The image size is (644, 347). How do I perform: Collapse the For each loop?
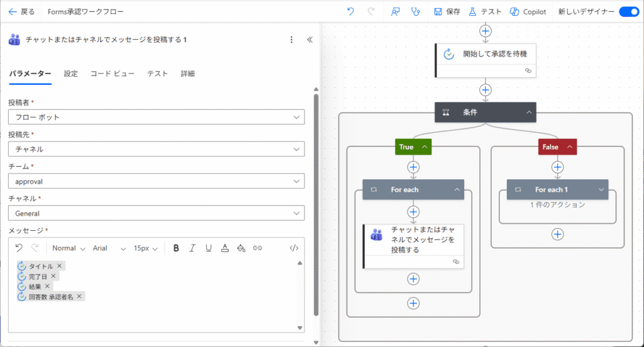tap(457, 189)
